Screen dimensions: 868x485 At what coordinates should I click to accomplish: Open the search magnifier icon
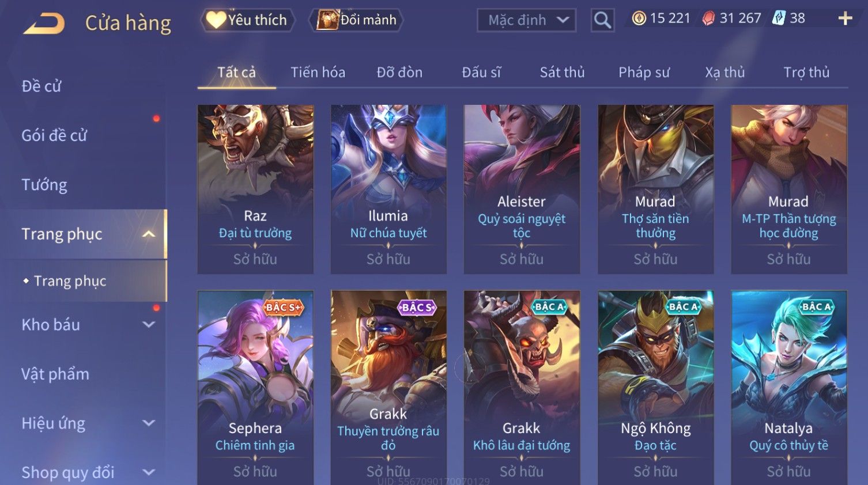(602, 20)
